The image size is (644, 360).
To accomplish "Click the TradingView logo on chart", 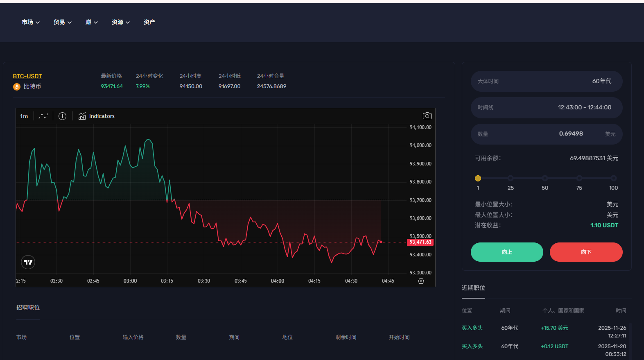I will pos(28,262).
